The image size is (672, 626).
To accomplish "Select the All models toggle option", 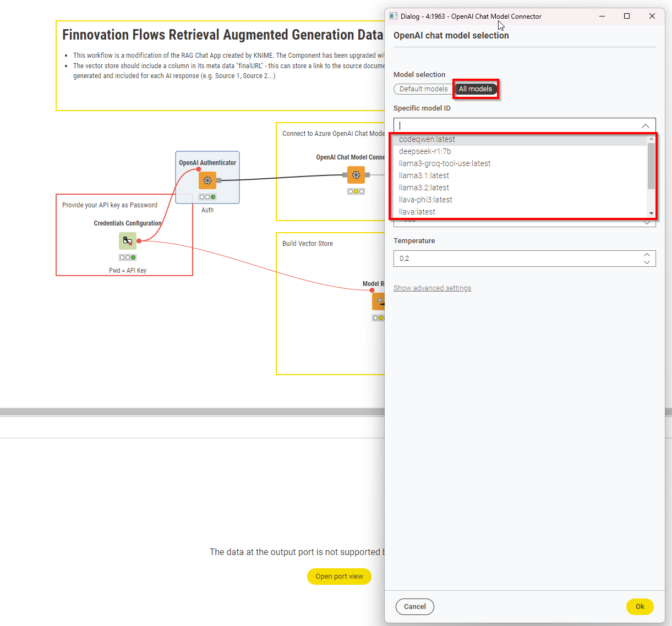I will (x=476, y=89).
